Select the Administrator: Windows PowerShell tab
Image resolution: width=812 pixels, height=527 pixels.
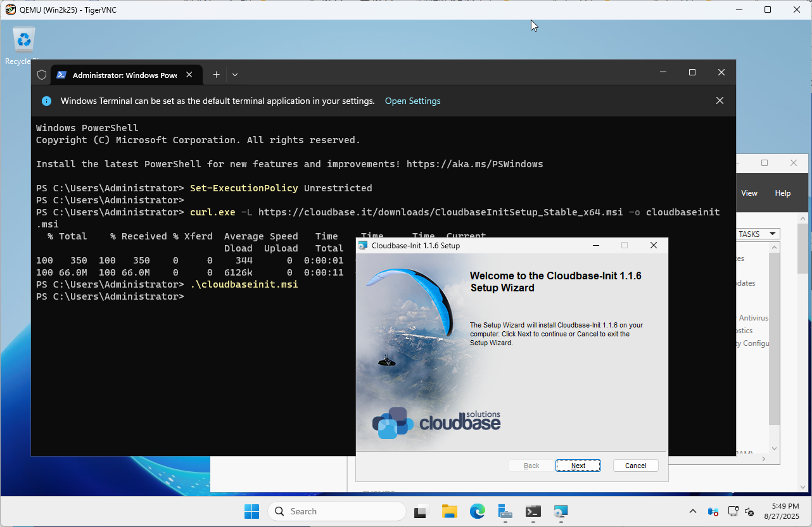coord(120,75)
